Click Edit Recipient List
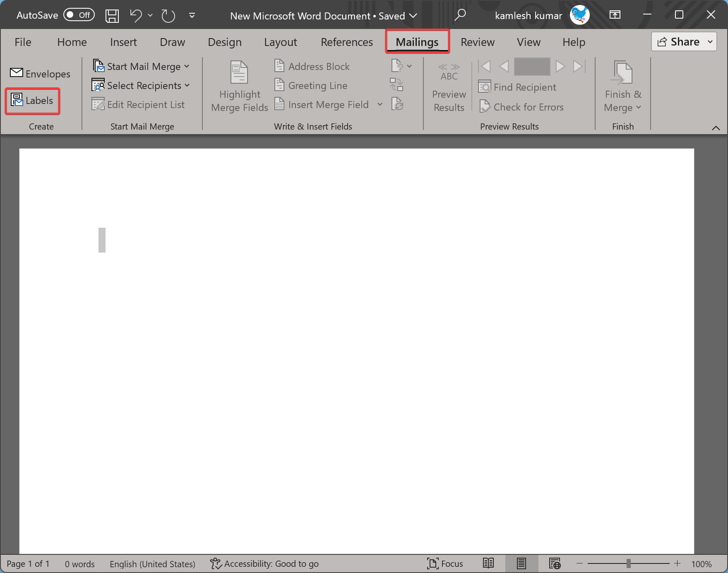Screen dimensions: 728x573 tap(138, 105)
